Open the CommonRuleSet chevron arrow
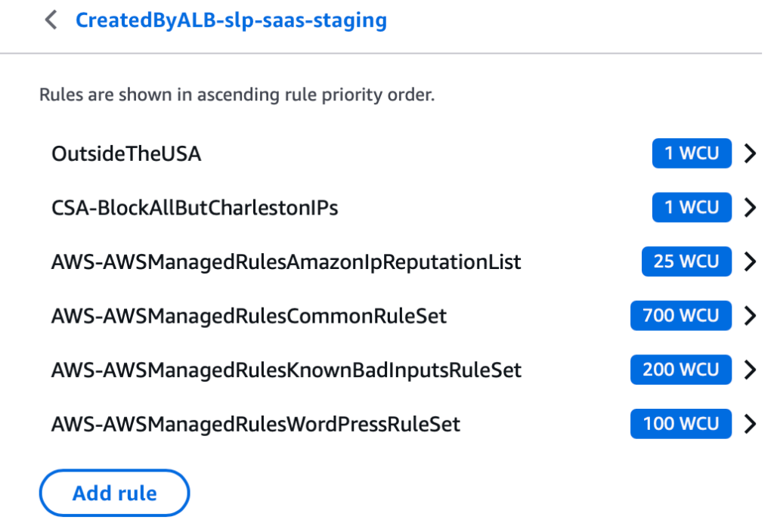This screenshot has width=774, height=532. click(x=750, y=316)
